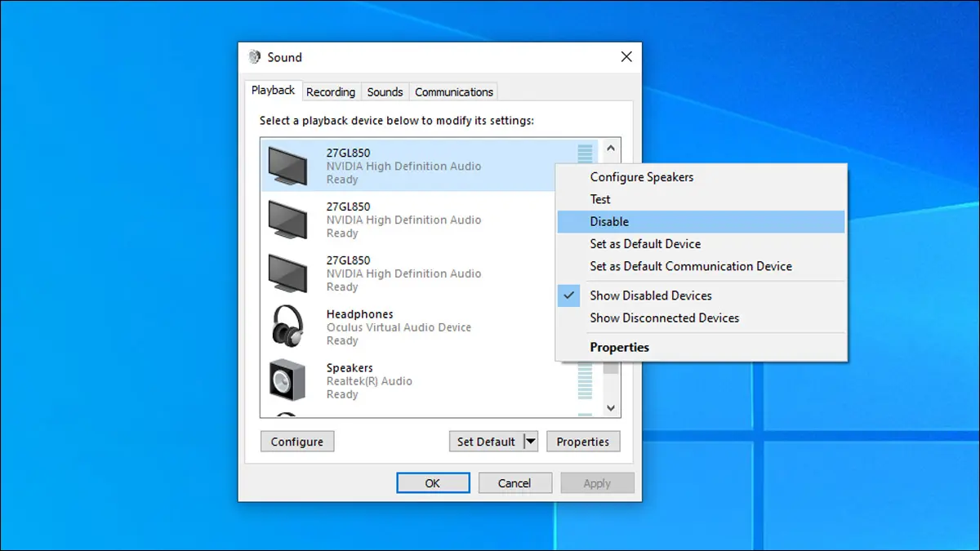Click the scrollbar thumb of device list
This screenshot has height=551, width=980.
tap(611, 367)
